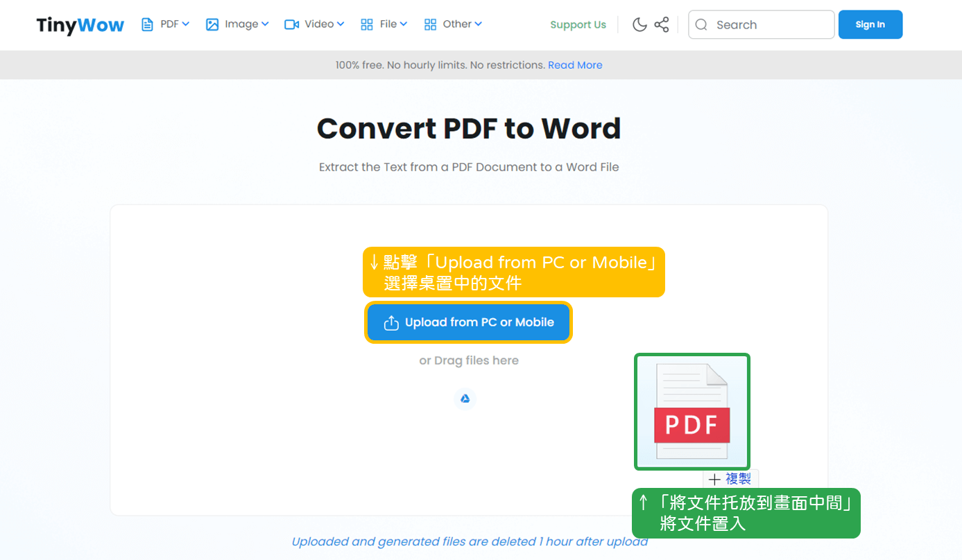This screenshot has height=560, width=962.
Task: Open the Other menu
Action: coord(457,24)
